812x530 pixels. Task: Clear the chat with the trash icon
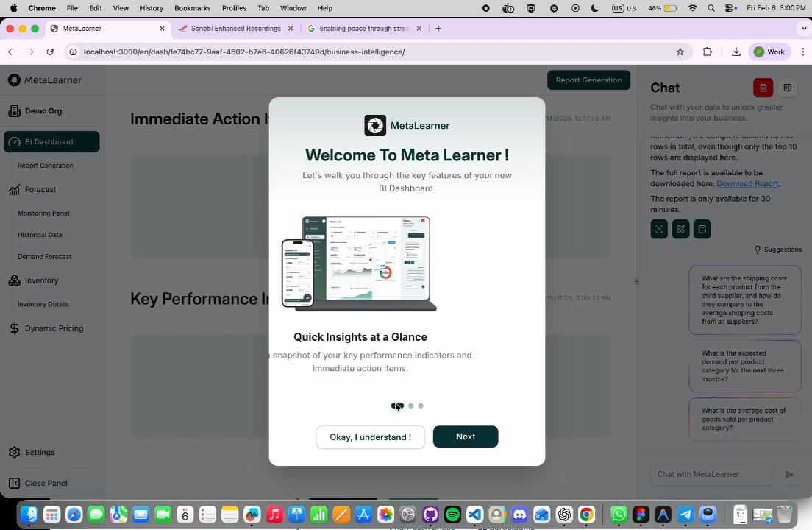(x=763, y=88)
